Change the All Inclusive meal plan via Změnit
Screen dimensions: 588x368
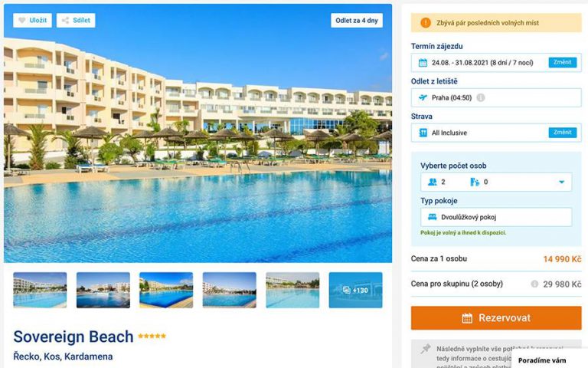click(x=563, y=132)
